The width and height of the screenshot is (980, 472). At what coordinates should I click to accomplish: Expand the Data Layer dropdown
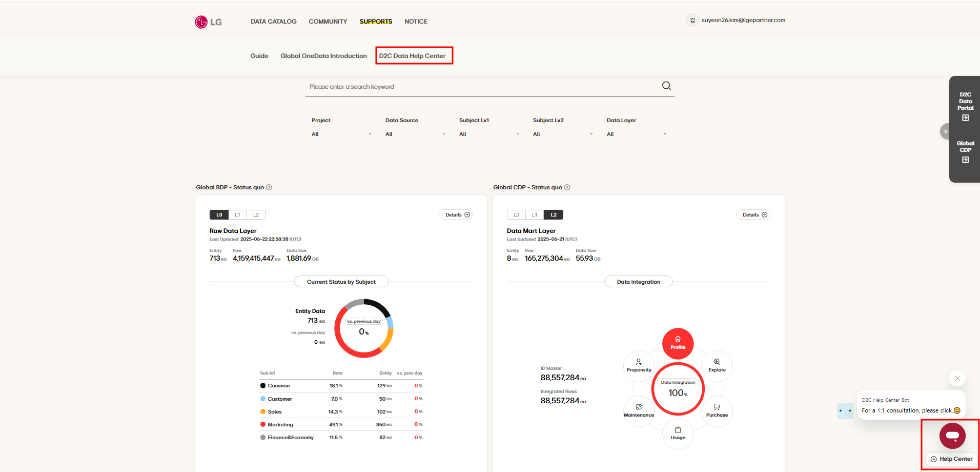click(x=636, y=134)
